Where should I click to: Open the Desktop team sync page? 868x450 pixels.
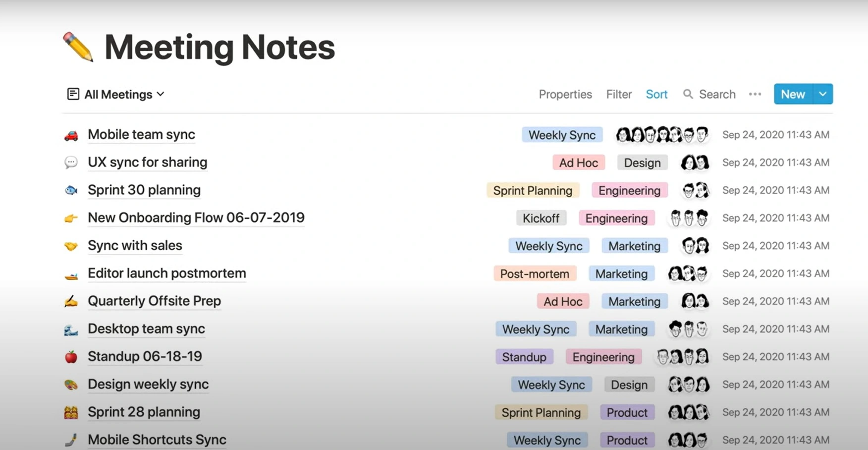tap(146, 329)
